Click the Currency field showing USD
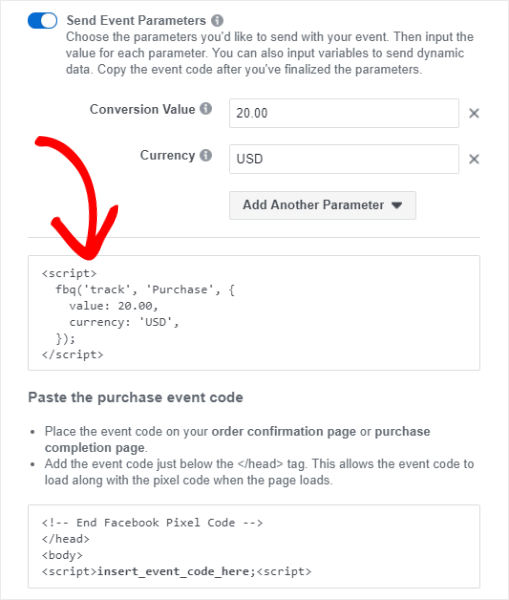The width and height of the screenshot is (509, 600). tap(344, 159)
